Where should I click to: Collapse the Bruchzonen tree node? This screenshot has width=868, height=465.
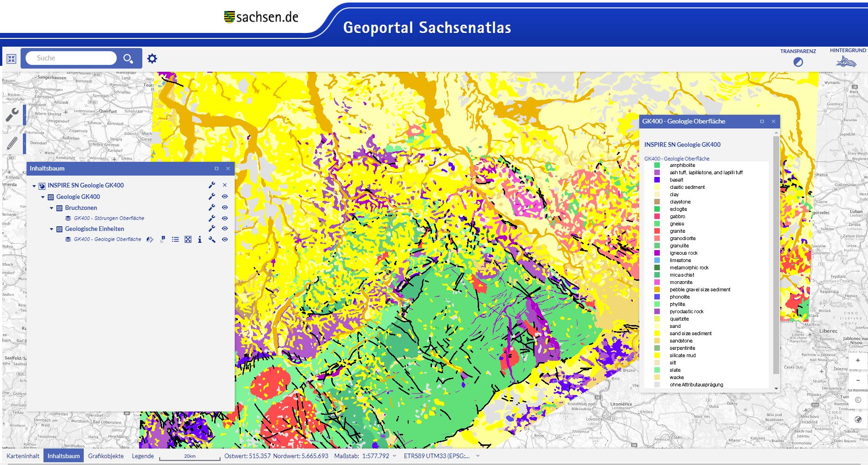point(52,208)
